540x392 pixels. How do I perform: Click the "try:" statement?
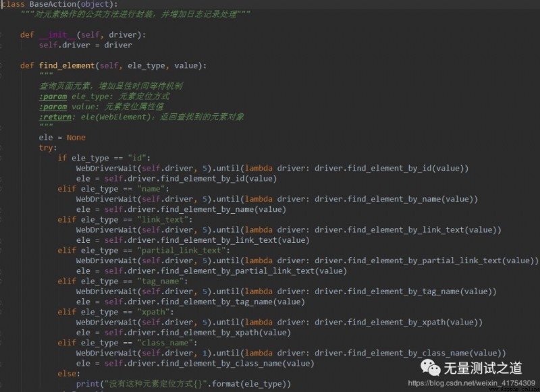click(48, 148)
